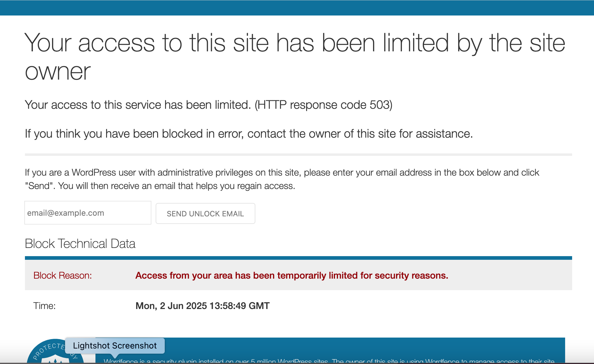Click the Time label
594x364 pixels.
point(44,306)
